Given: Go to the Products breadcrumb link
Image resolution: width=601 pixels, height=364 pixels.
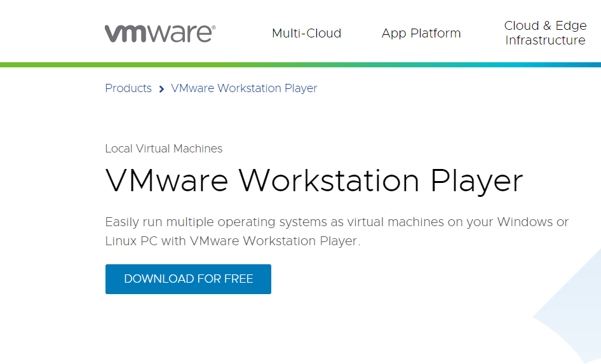Looking at the screenshot, I should (128, 88).
